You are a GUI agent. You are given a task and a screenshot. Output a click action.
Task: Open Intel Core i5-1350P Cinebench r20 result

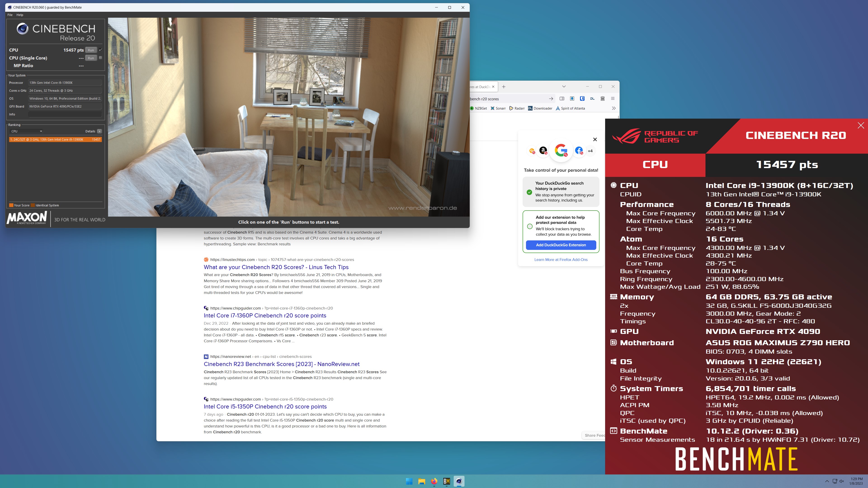[265, 406]
